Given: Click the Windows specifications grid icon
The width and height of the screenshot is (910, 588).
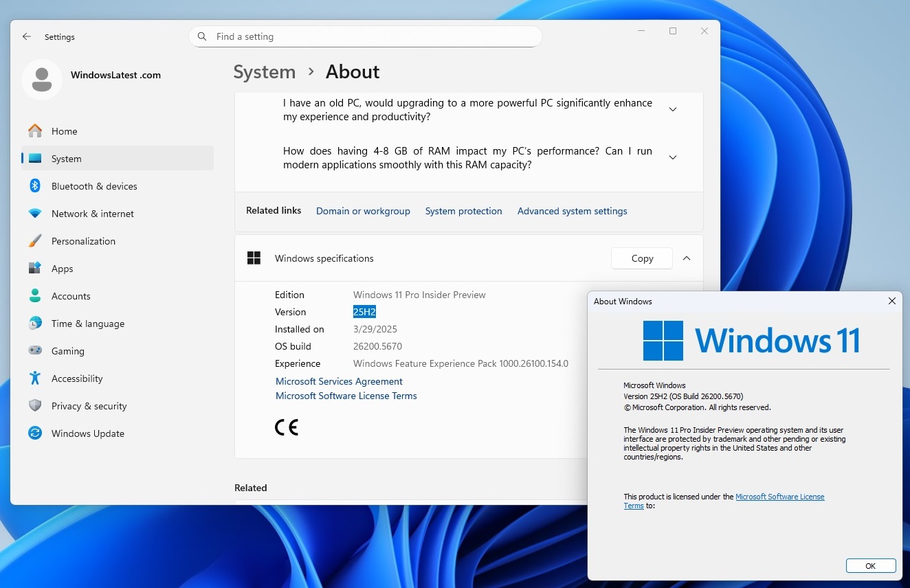Looking at the screenshot, I should tap(254, 258).
